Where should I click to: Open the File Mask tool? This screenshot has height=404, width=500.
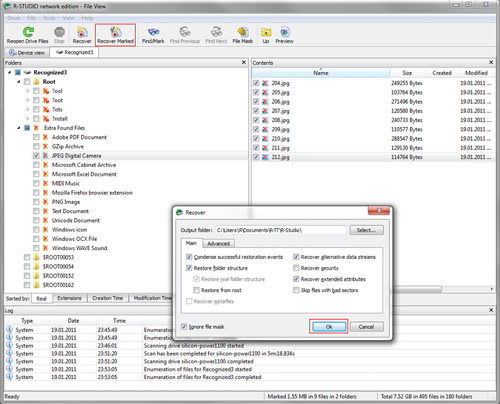pyautogui.click(x=243, y=32)
